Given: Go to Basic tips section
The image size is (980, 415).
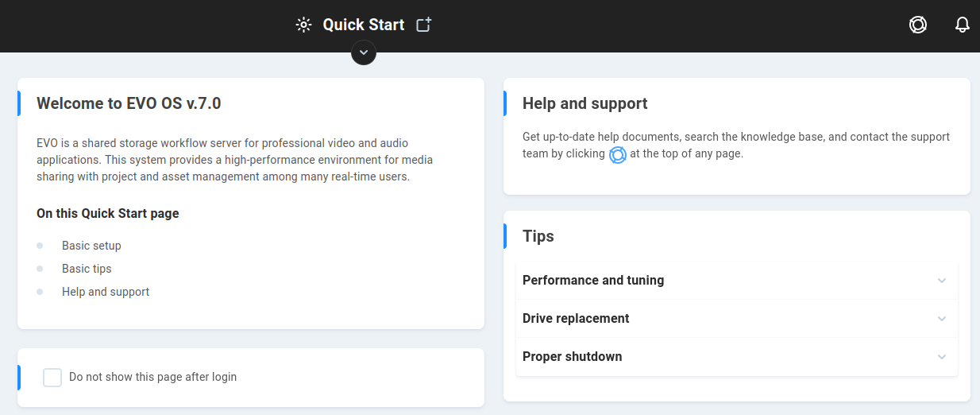Looking at the screenshot, I should click(87, 269).
